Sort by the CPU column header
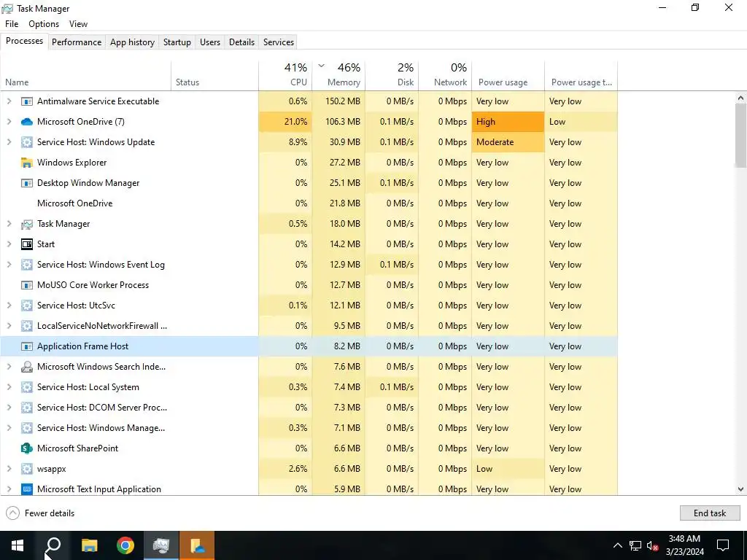The height and width of the screenshot is (560, 747). tap(285, 75)
